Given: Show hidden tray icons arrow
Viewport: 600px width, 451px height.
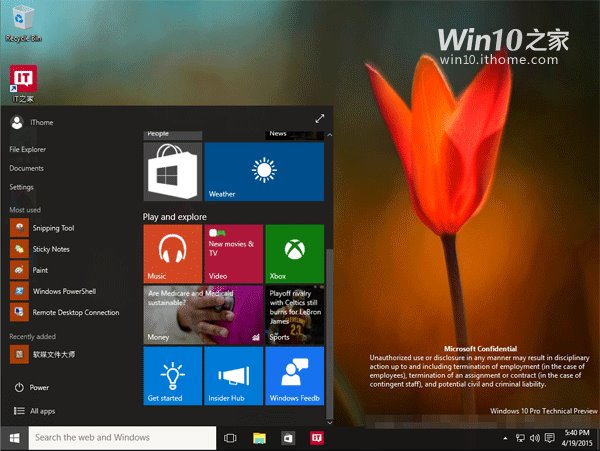Looking at the screenshot, I should [505, 438].
